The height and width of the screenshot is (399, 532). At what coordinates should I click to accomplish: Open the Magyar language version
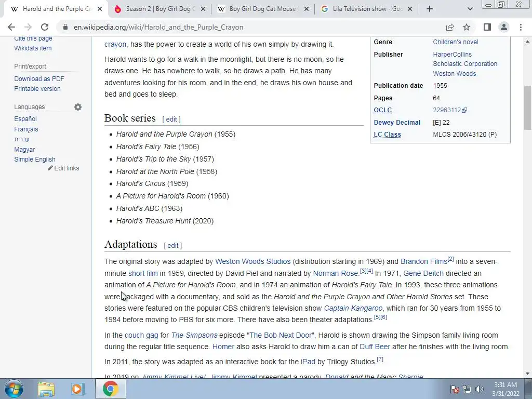(24, 149)
